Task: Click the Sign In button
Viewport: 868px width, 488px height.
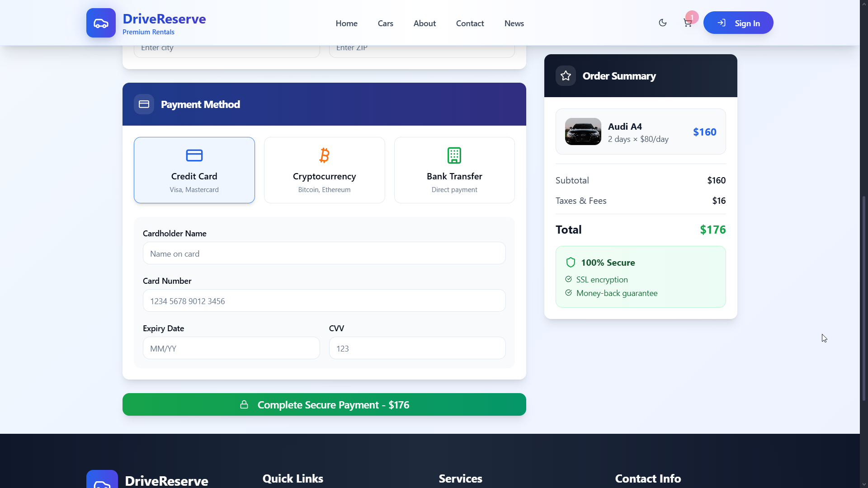Action: 738,23
